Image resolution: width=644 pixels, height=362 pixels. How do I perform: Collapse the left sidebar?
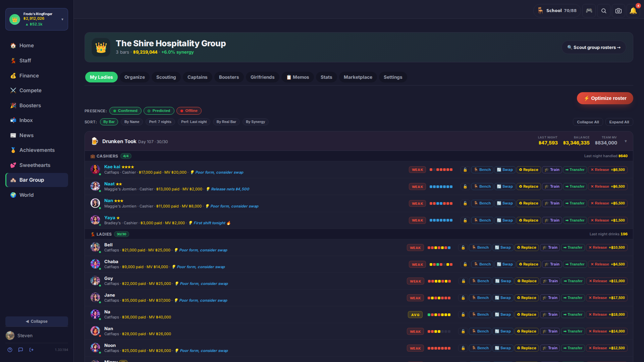37,321
